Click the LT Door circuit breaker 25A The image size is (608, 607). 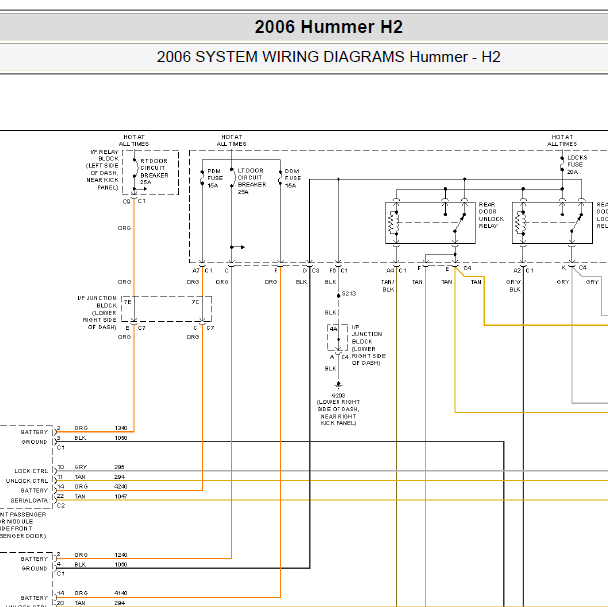click(x=232, y=177)
